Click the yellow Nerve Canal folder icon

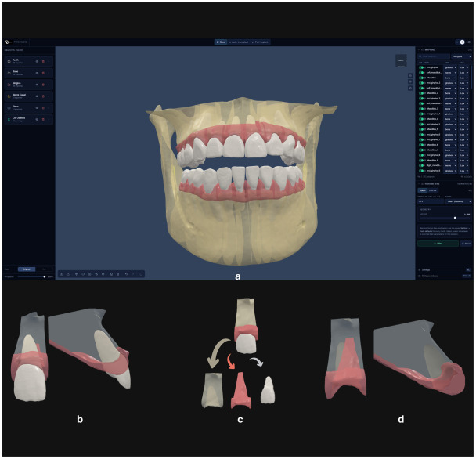tap(9, 96)
